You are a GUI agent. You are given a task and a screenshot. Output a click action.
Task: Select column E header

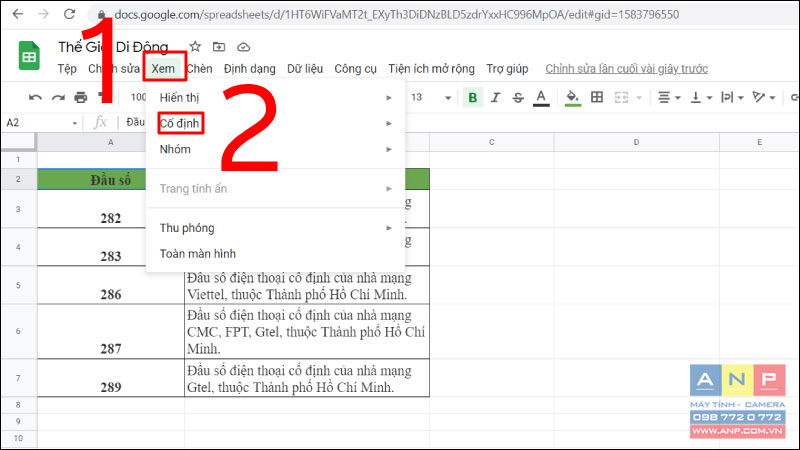click(759, 142)
